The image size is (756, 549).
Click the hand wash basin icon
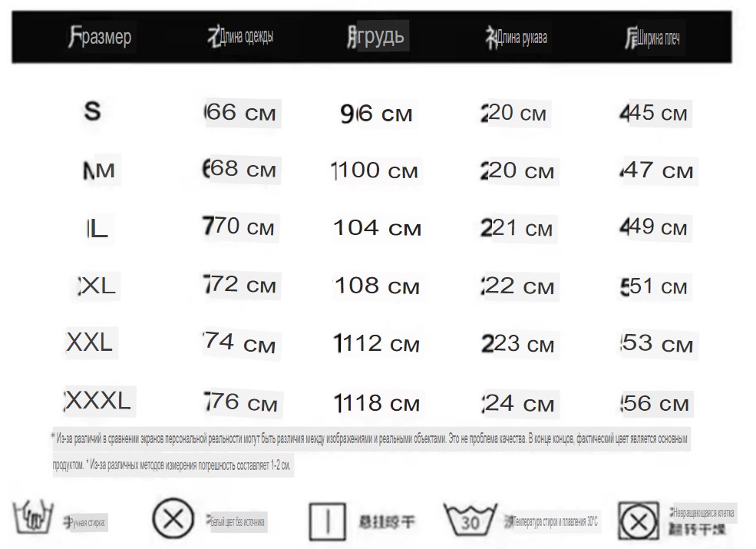tap(33, 517)
